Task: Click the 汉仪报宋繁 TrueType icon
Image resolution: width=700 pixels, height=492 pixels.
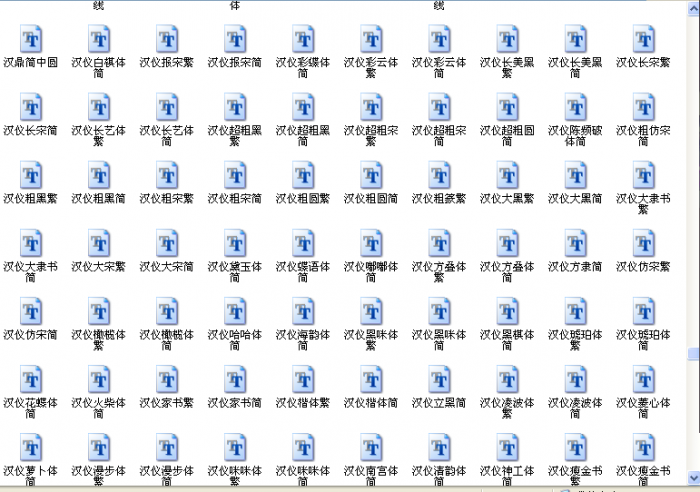Action: point(167,39)
